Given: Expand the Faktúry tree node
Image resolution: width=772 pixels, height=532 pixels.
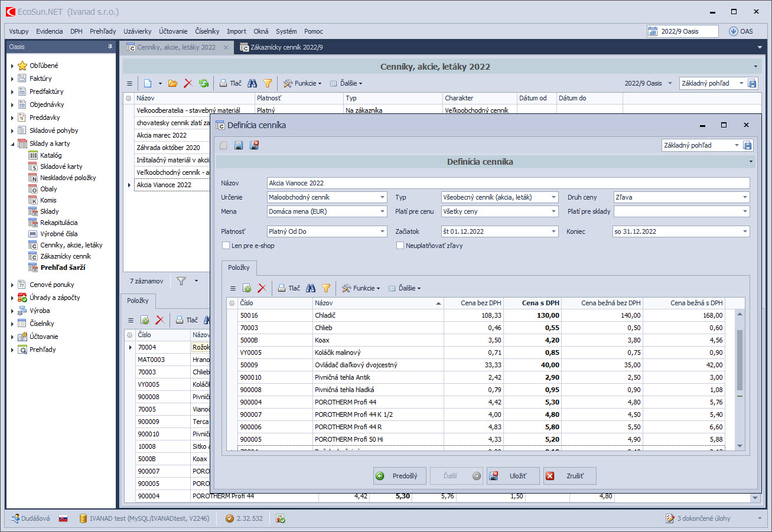Looking at the screenshot, I should [12, 79].
